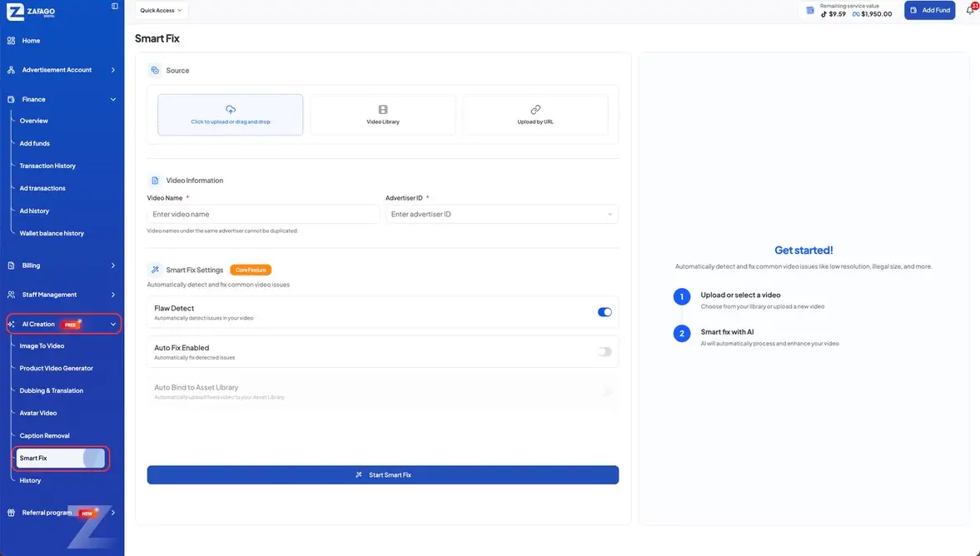Click the Source section icon

point(155,71)
